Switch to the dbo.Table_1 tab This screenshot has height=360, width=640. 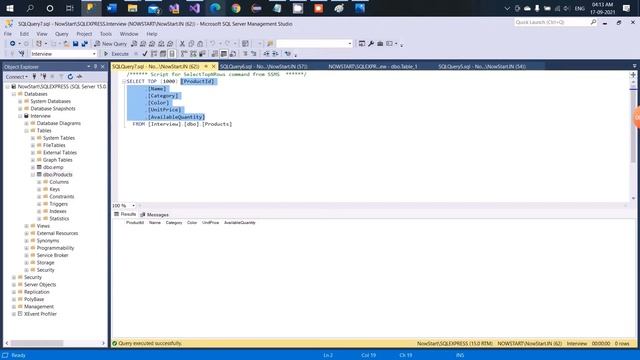pyautogui.click(x=373, y=66)
